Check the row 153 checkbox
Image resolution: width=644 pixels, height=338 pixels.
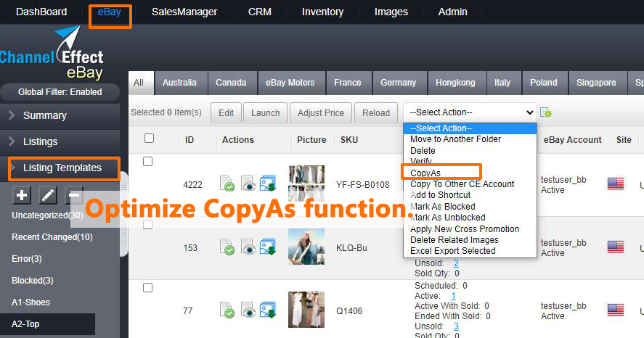point(147,225)
